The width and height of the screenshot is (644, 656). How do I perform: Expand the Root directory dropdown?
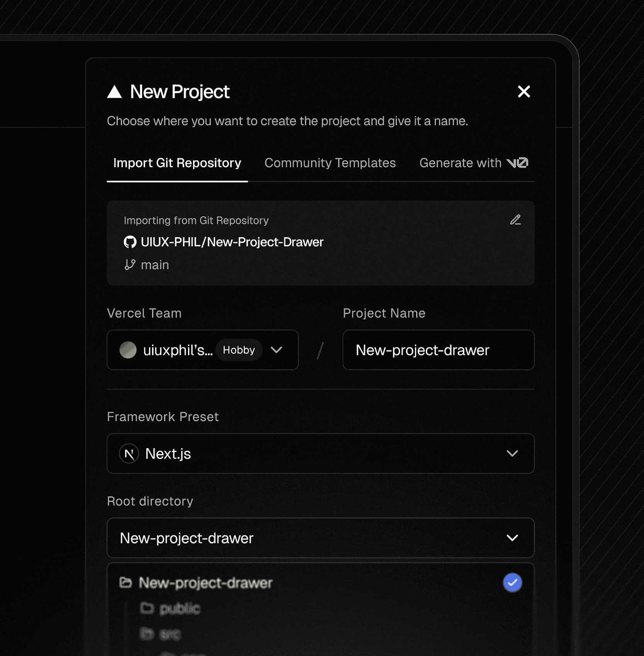point(321,538)
